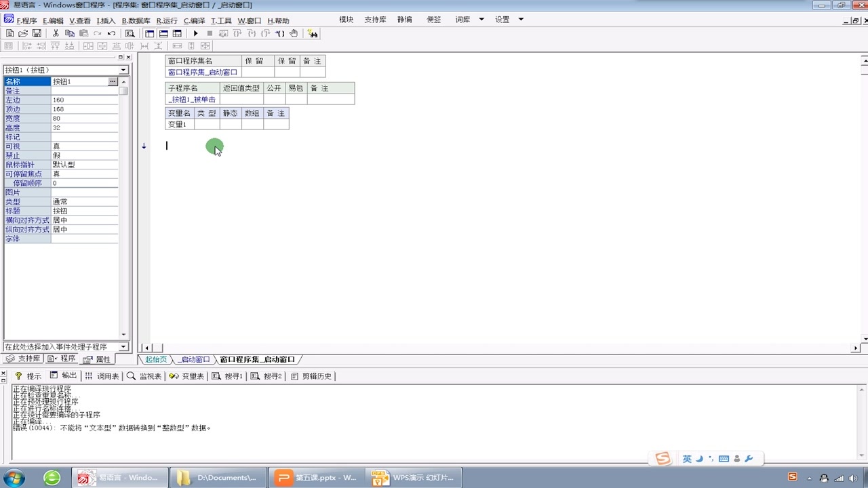Open the event handler subroutine dropdown
Image resolution: width=868 pixels, height=488 pixels.
coord(123,346)
